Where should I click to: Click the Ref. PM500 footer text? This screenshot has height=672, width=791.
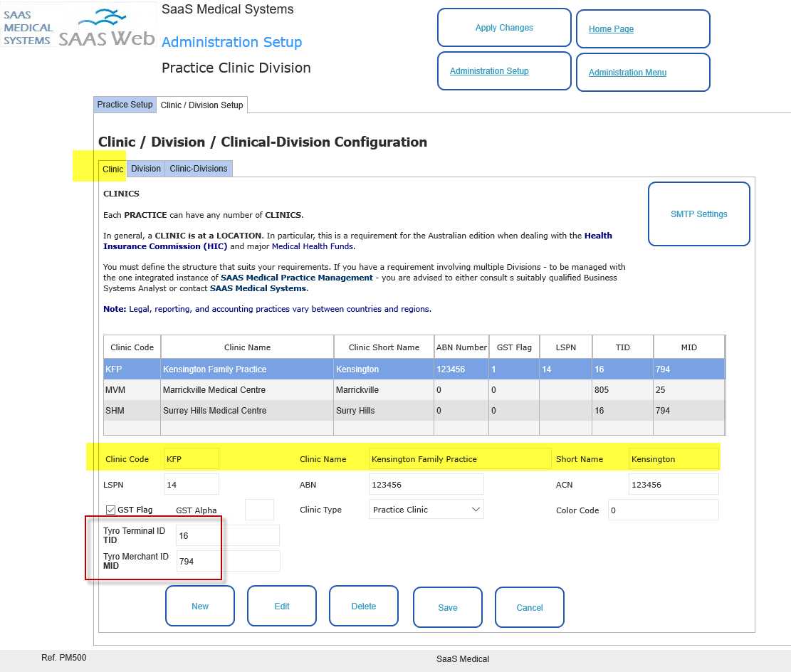coord(63,657)
